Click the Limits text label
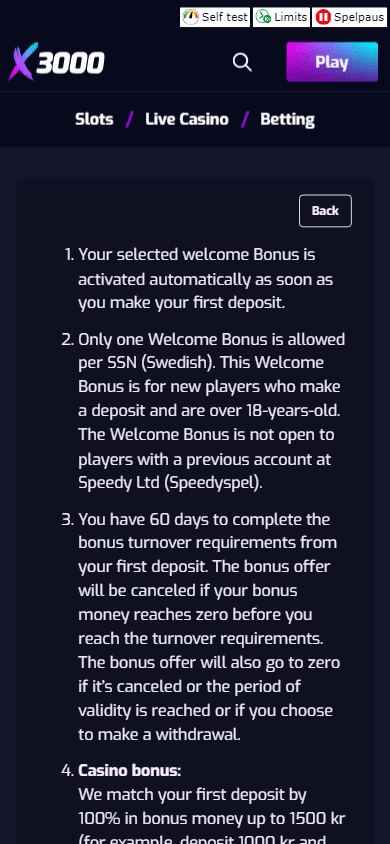This screenshot has width=390, height=844. click(290, 17)
